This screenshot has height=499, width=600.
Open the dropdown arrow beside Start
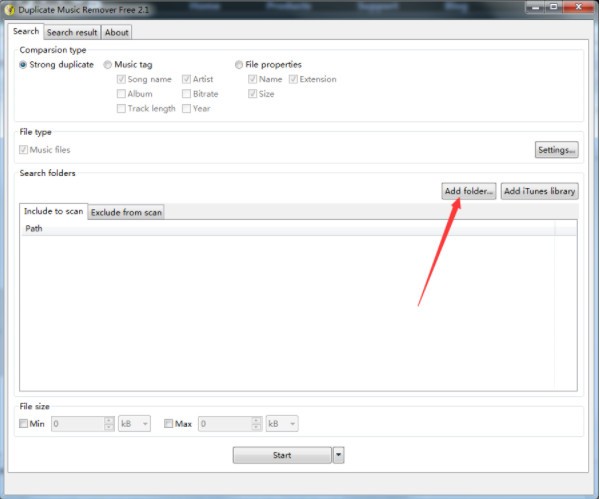[x=339, y=455]
